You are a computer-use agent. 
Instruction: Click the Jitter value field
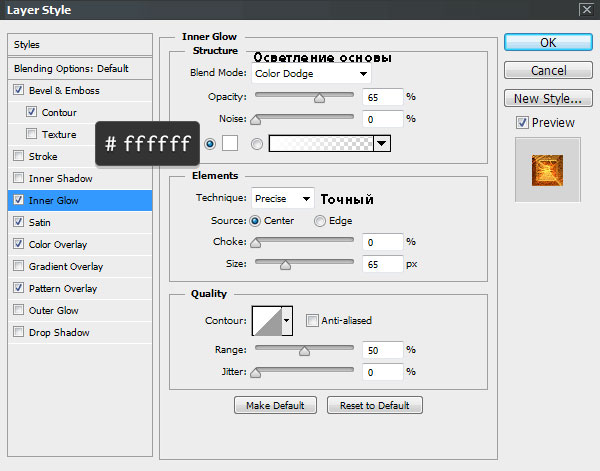pyautogui.click(x=382, y=372)
